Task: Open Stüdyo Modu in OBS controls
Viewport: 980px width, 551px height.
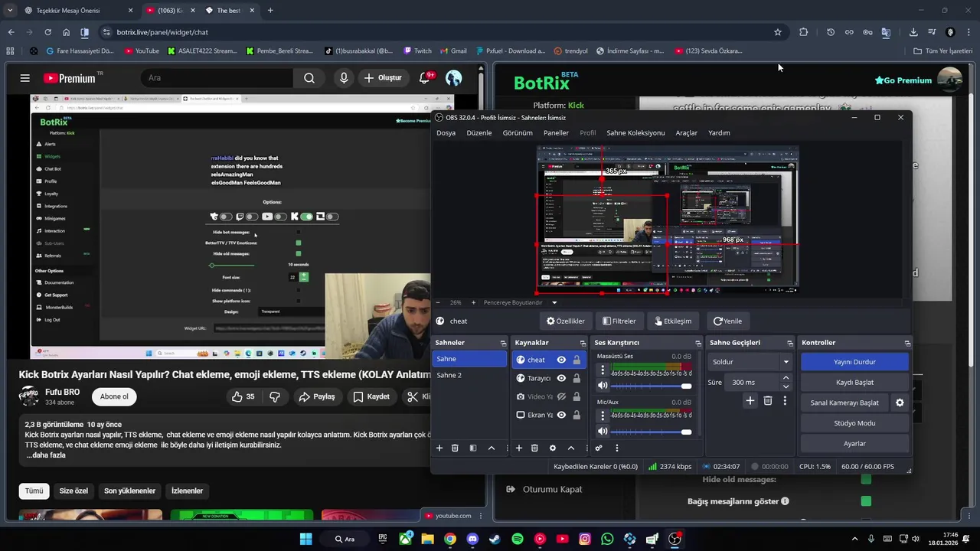Action: [x=854, y=423]
